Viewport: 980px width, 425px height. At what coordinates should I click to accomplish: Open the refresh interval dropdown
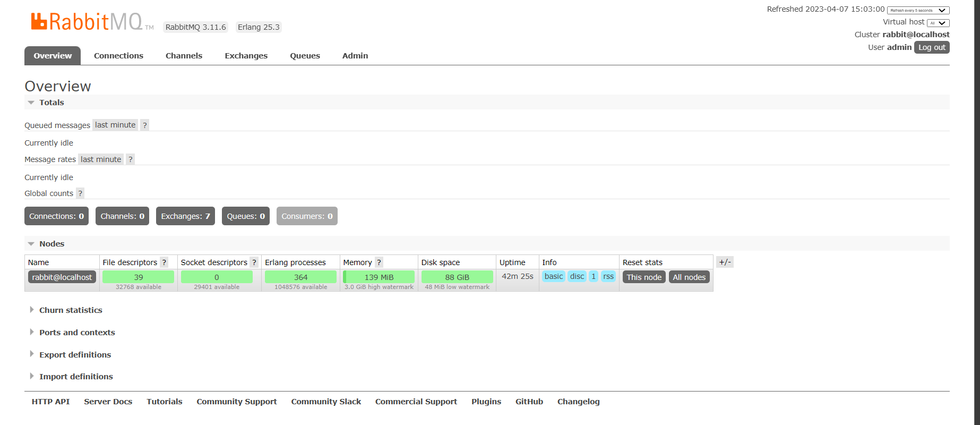point(918,10)
